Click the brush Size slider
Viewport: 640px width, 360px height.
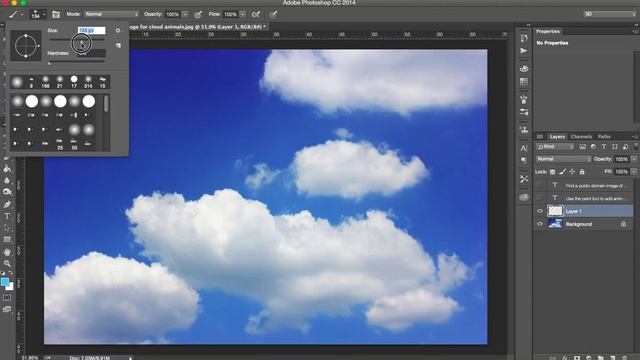coord(77,40)
